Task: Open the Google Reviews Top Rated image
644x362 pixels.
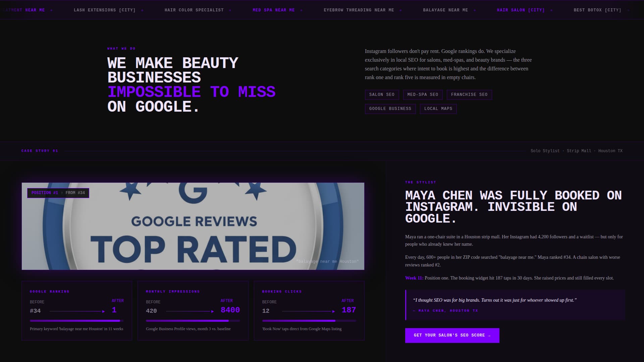Action: [193, 226]
